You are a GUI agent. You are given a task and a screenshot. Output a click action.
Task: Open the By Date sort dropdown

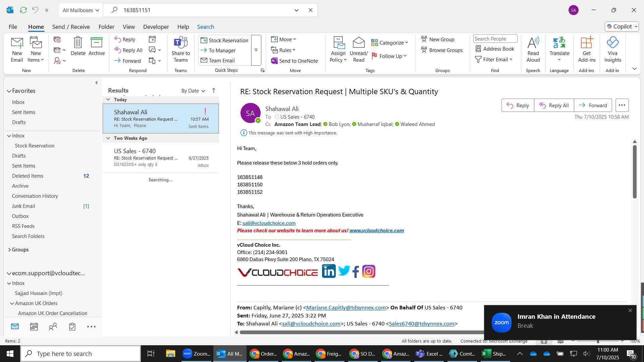[x=193, y=91]
